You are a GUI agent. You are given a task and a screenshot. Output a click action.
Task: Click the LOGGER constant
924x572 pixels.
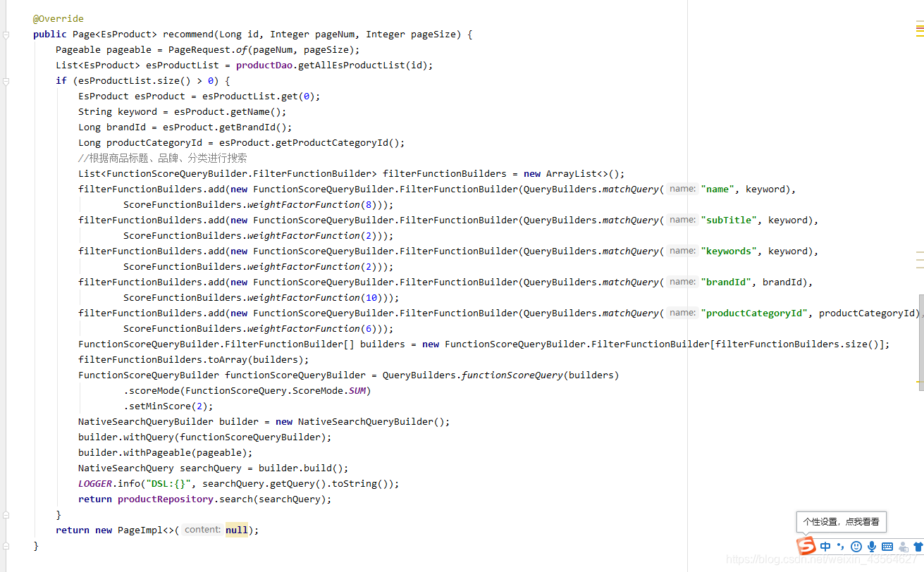[95, 484]
